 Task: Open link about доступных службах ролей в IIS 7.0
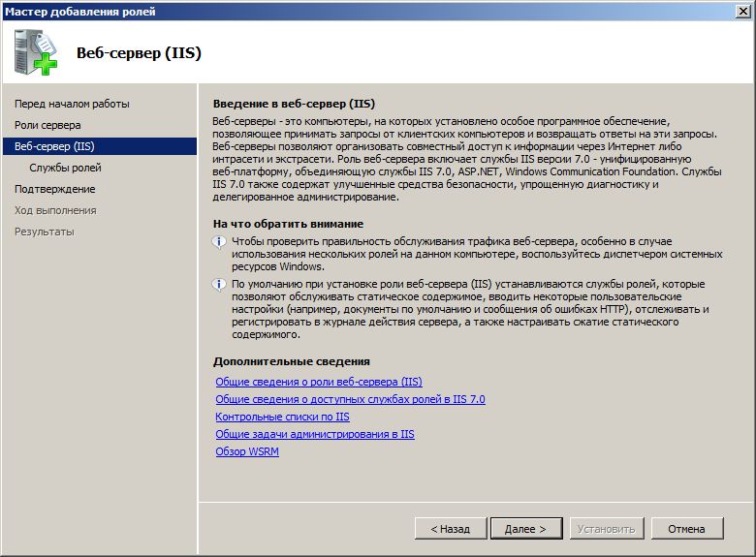pos(350,399)
